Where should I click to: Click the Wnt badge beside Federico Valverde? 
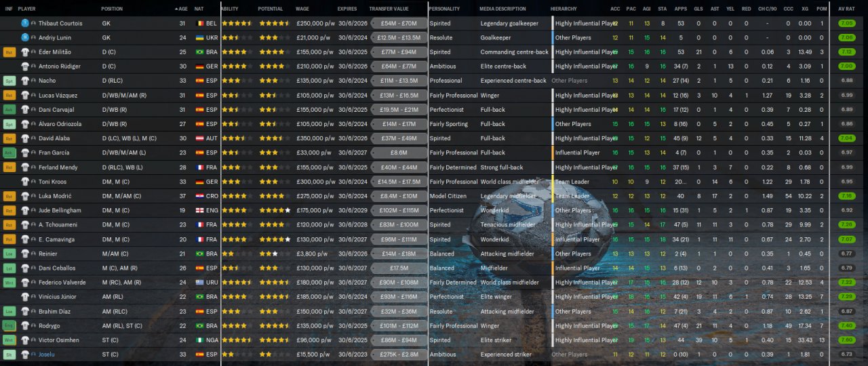click(9, 282)
